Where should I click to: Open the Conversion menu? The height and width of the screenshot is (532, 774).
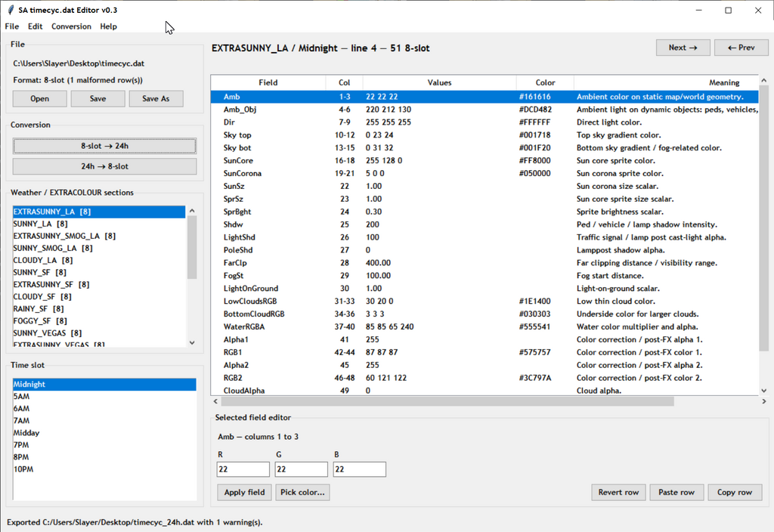point(71,26)
